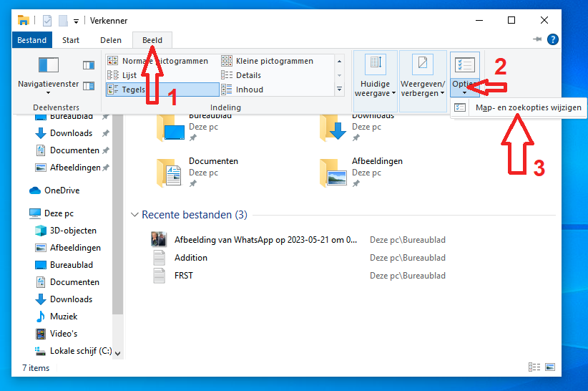
Task: Select Kleine pictogrammen layout
Action: pyautogui.click(x=274, y=61)
